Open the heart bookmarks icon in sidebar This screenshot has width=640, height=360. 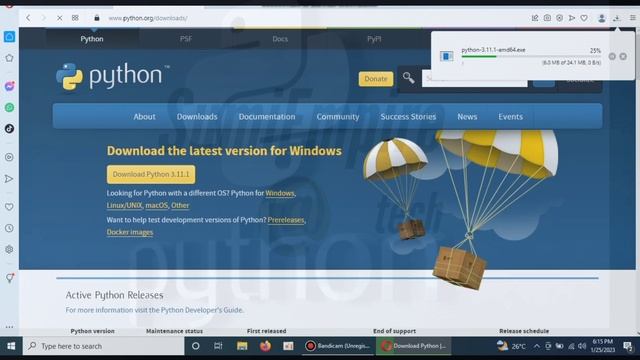coord(9,207)
